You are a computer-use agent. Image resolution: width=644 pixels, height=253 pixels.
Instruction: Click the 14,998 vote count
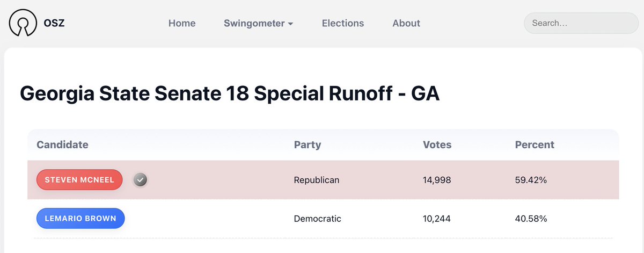click(x=437, y=180)
